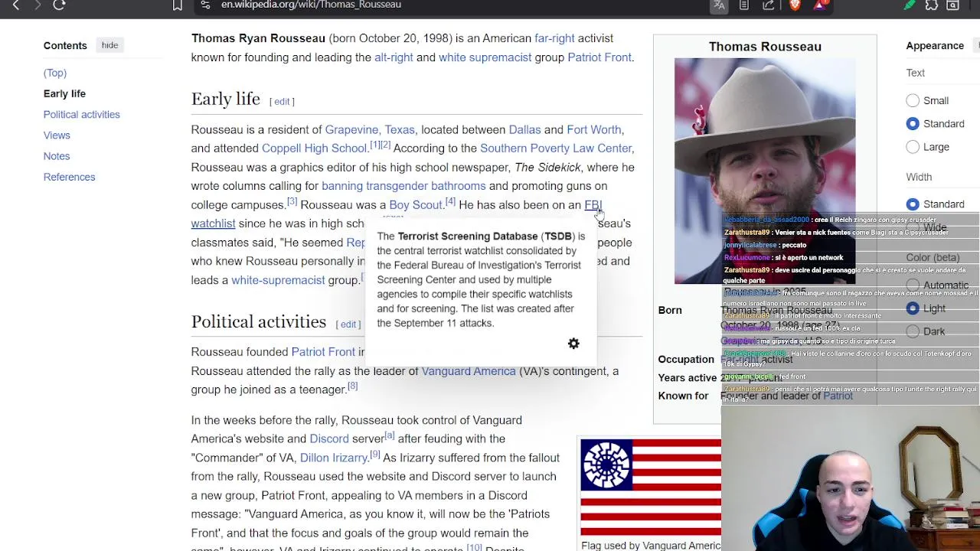The width and height of the screenshot is (980, 551).
Task: Open the extensions puzzle-piece menu
Action: [932, 5]
